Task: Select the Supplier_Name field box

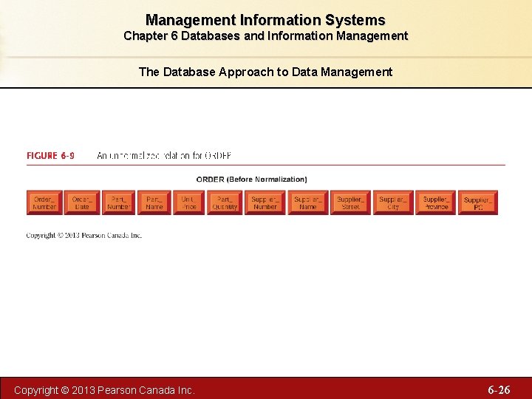Action: click(x=308, y=202)
